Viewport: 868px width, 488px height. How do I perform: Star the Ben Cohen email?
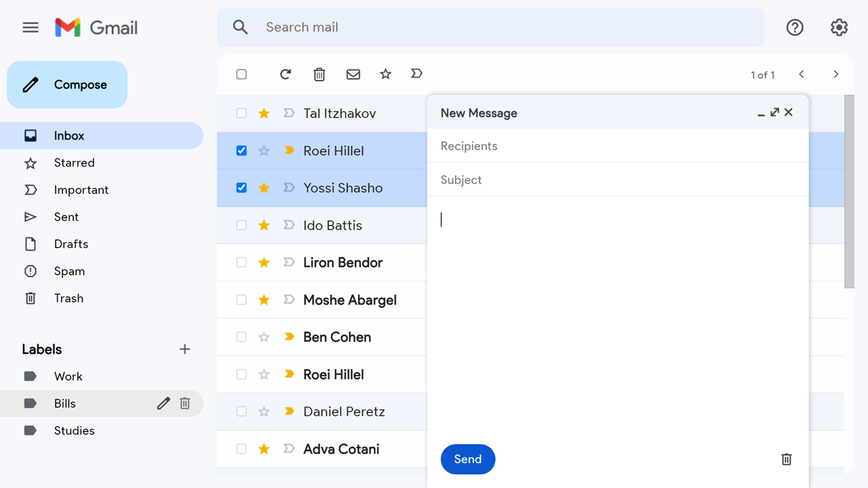click(x=264, y=337)
